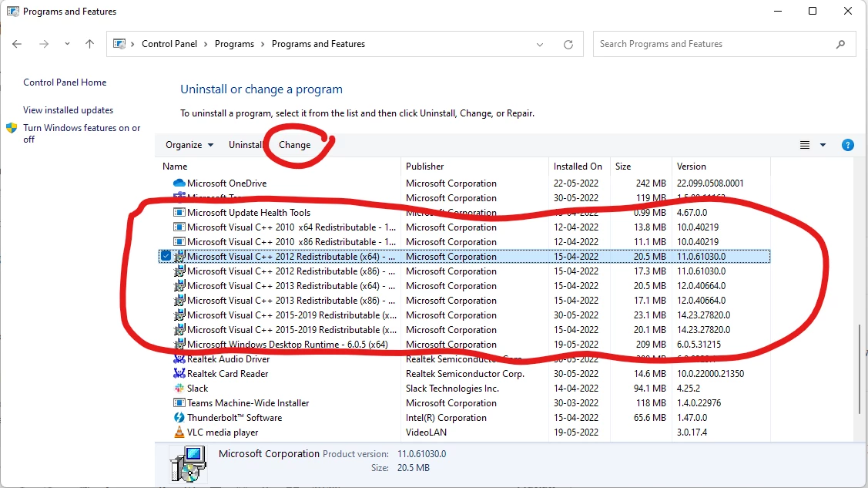Image resolution: width=868 pixels, height=488 pixels.
Task: Expand the chevron after Programs breadcrumb
Action: coord(263,44)
